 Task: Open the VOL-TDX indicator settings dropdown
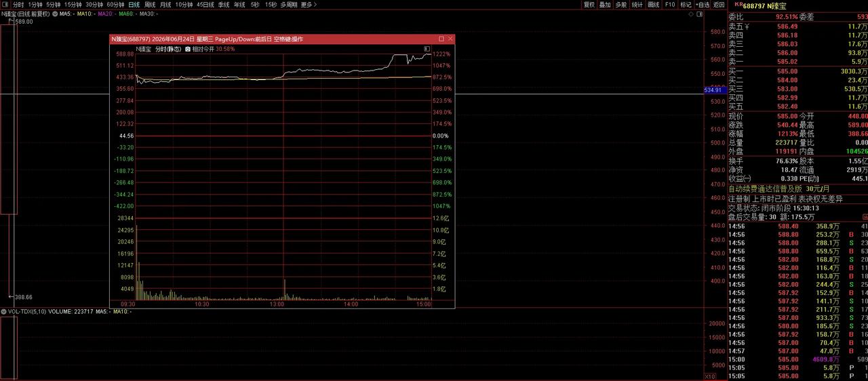(3, 311)
